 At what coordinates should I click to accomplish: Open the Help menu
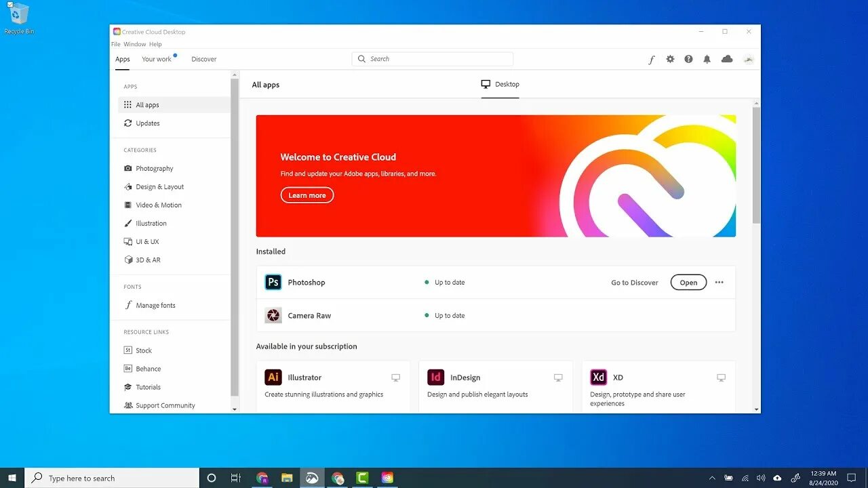tap(155, 44)
